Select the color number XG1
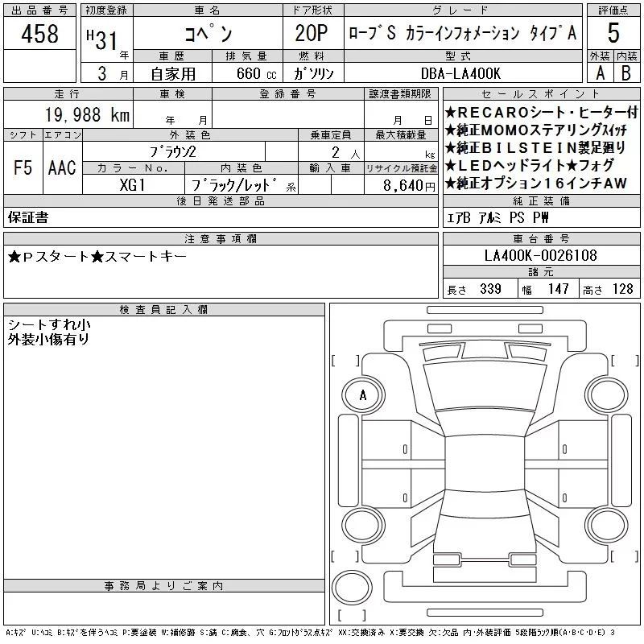Screen dimensions: 644x644 coord(132,184)
